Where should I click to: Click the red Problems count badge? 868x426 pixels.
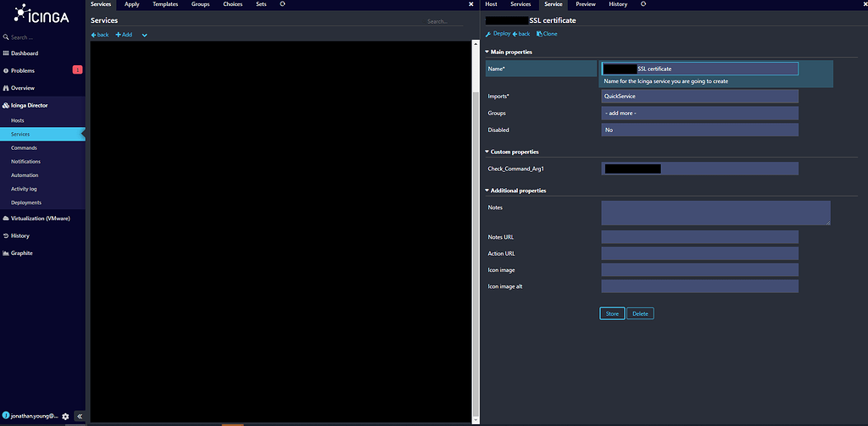(77, 69)
